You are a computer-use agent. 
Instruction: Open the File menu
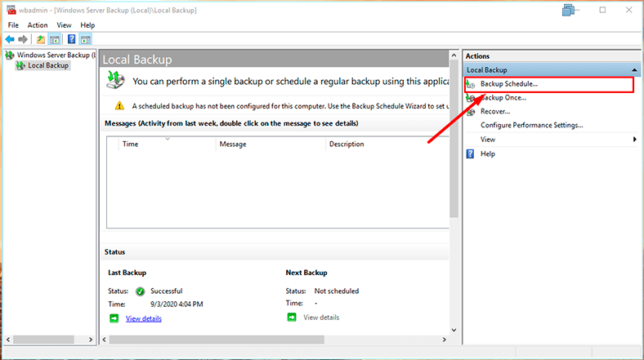pyautogui.click(x=13, y=25)
